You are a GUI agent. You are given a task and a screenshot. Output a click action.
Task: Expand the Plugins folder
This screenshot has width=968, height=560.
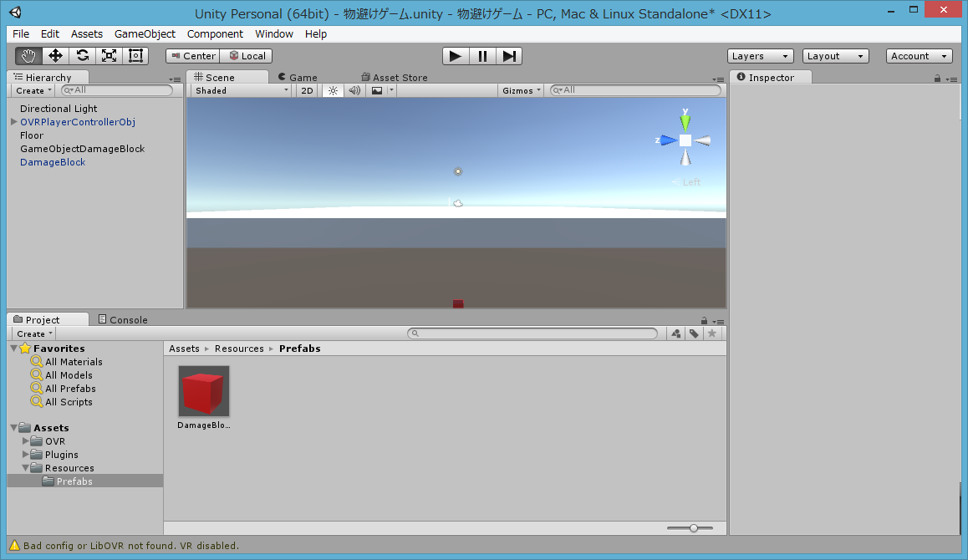point(25,455)
